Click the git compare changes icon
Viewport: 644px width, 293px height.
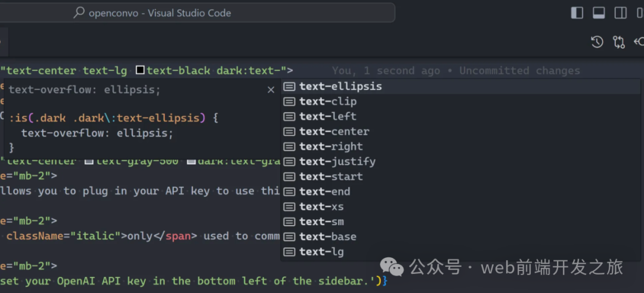pos(619,42)
